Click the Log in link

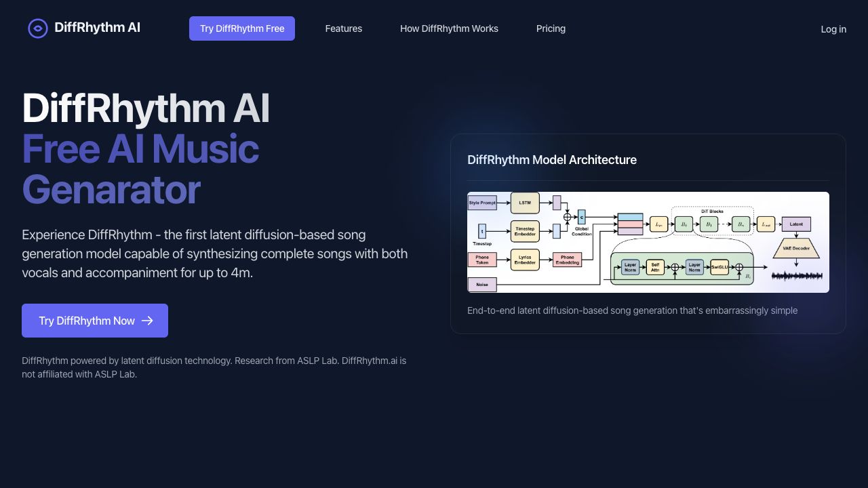click(x=833, y=29)
